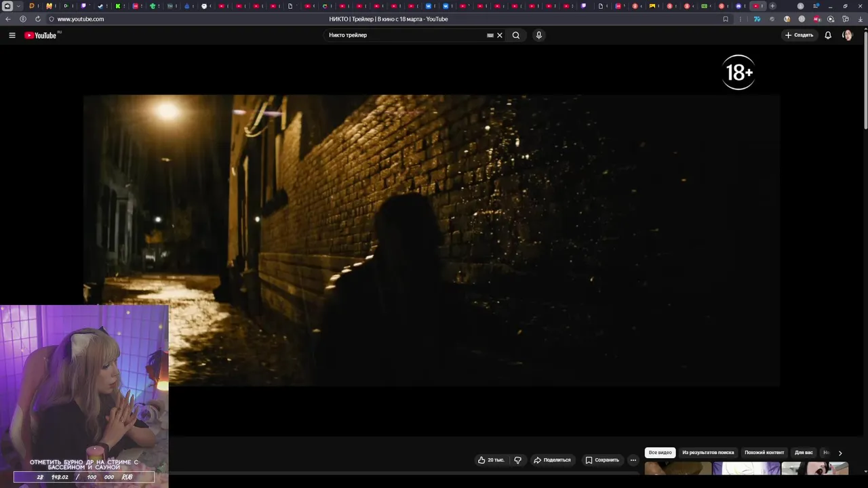Expand chips with the right arrow
This screenshot has height=488, width=868.
[x=840, y=453]
